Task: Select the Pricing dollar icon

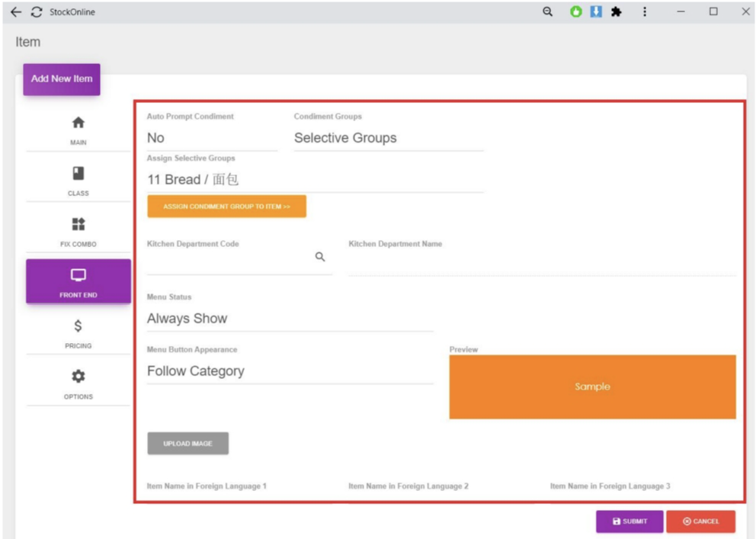Action: point(78,326)
